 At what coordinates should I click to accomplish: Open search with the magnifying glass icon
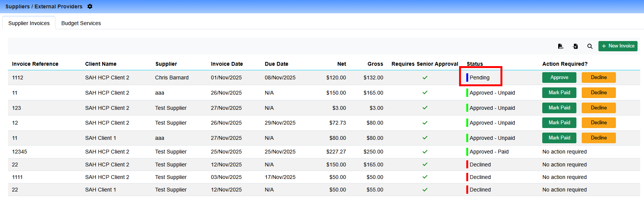tap(590, 46)
